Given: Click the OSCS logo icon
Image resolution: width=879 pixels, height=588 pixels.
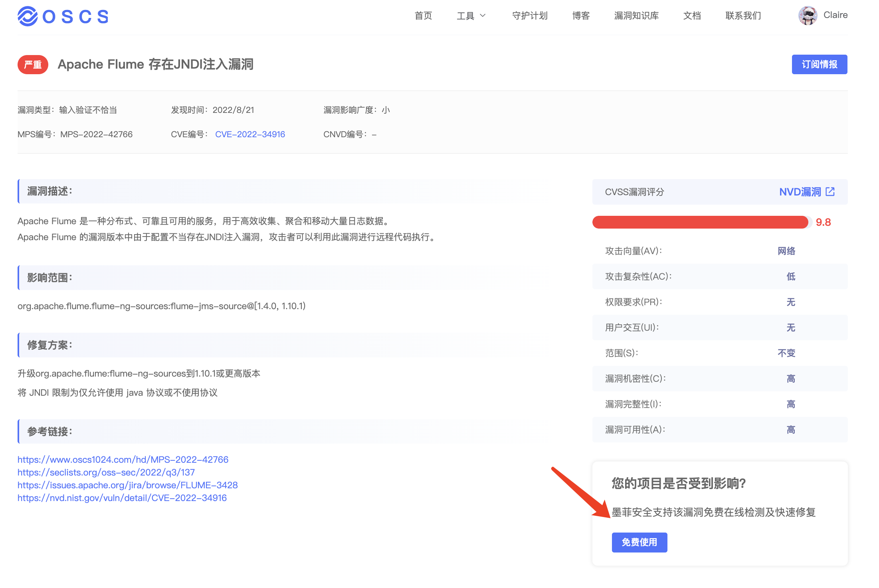Looking at the screenshot, I should pos(28,16).
